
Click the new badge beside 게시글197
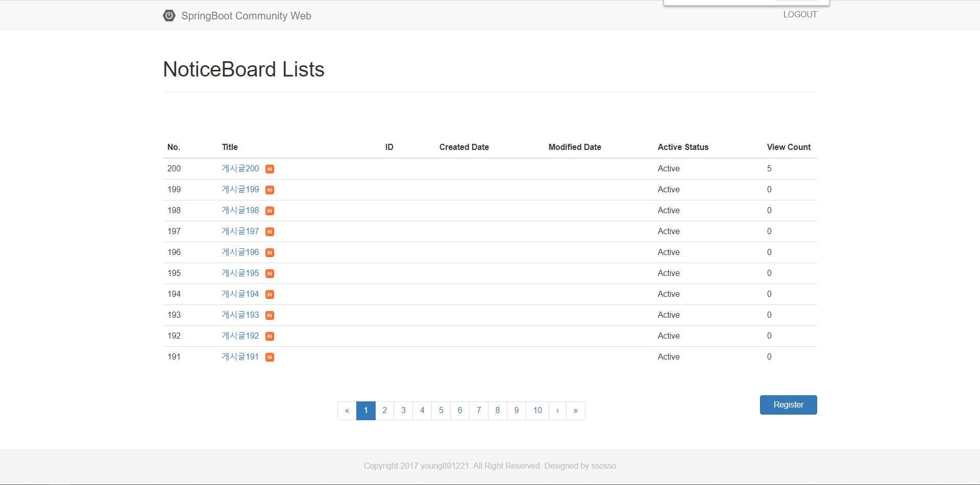[269, 232]
